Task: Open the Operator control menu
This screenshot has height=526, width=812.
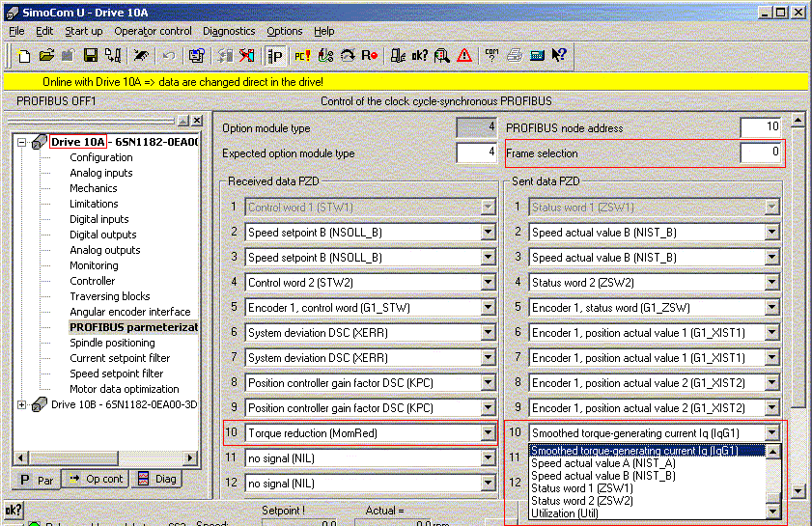Action: (x=153, y=31)
